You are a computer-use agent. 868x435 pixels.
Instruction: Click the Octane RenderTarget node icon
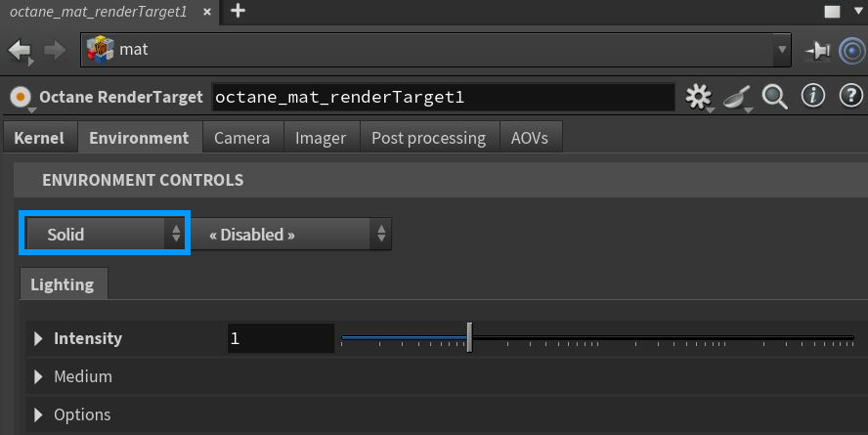click(x=21, y=97)
